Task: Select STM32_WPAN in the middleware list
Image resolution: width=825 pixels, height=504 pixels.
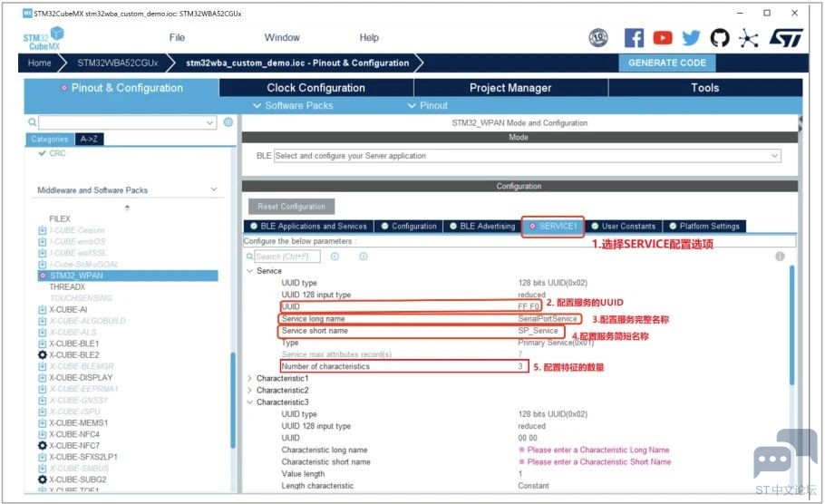Action: [x=128, y=276]
